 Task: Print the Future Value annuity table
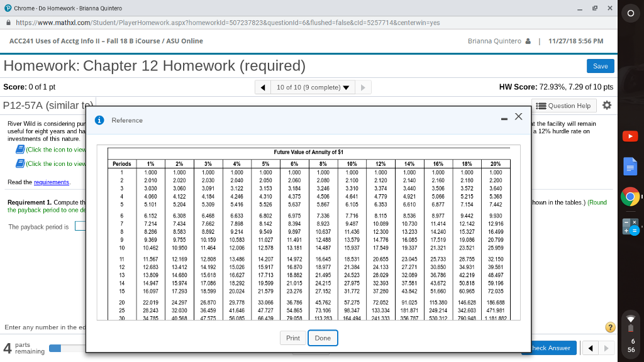[x=292, y=337]
